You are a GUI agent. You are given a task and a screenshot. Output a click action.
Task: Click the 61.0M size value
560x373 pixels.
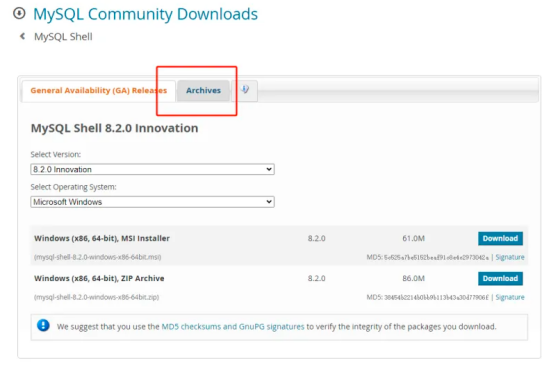click(414, 238)
